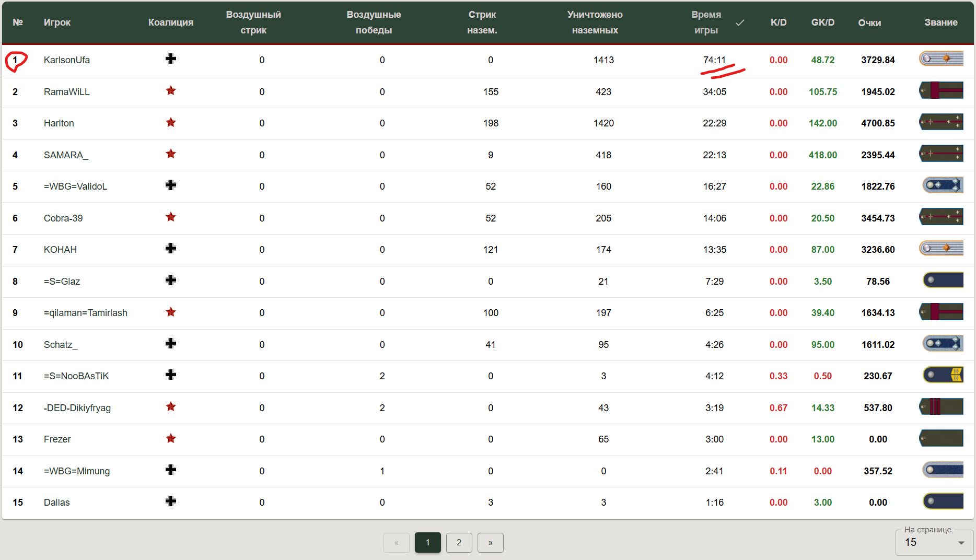Click the next page arrow button

tap(490, 542)
